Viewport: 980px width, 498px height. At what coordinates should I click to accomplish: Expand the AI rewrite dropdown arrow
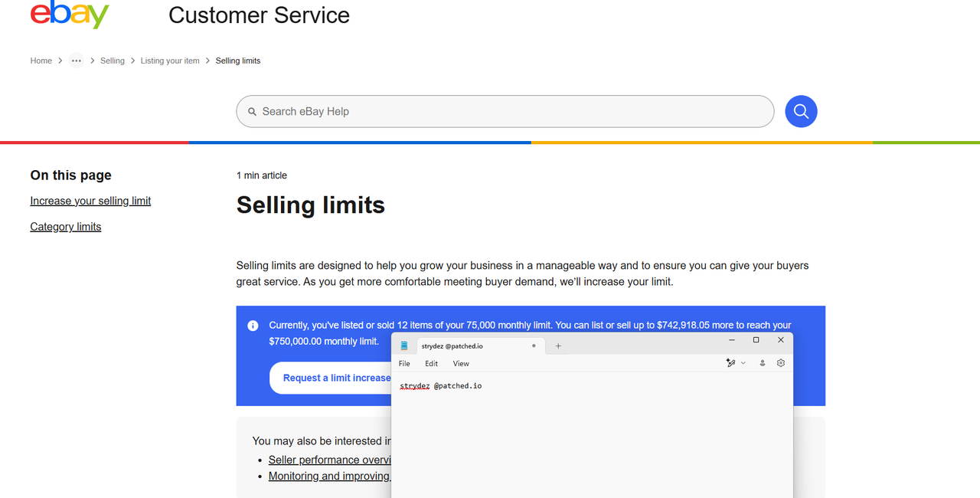coord(743,363)
